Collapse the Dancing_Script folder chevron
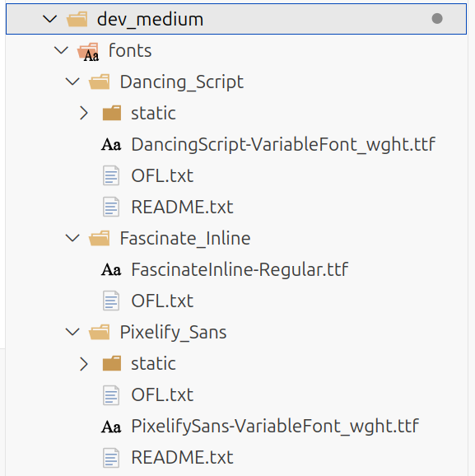 pos(72,82)
